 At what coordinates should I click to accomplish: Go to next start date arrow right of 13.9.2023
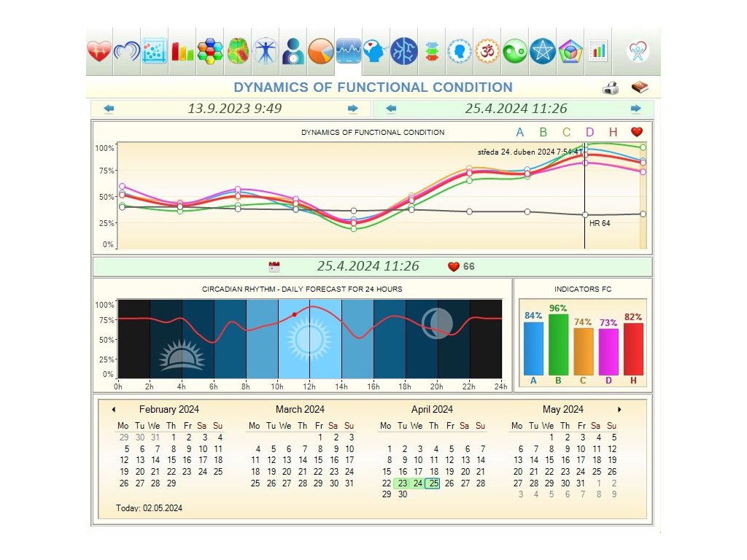(352, 109)
